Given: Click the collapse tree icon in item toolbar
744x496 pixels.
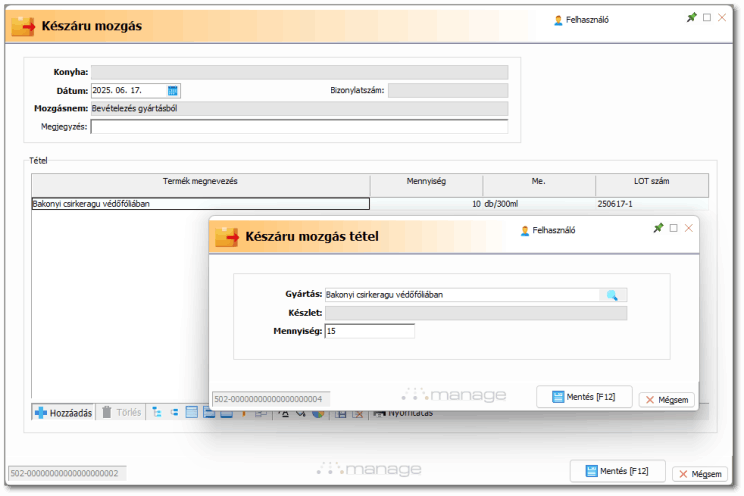Looking at the screenshot, I should click(174, 412).
